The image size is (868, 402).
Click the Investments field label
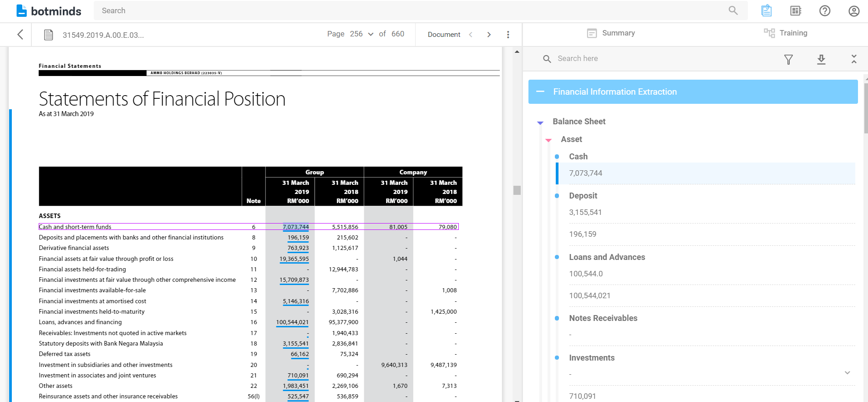[x=592, y=357]
